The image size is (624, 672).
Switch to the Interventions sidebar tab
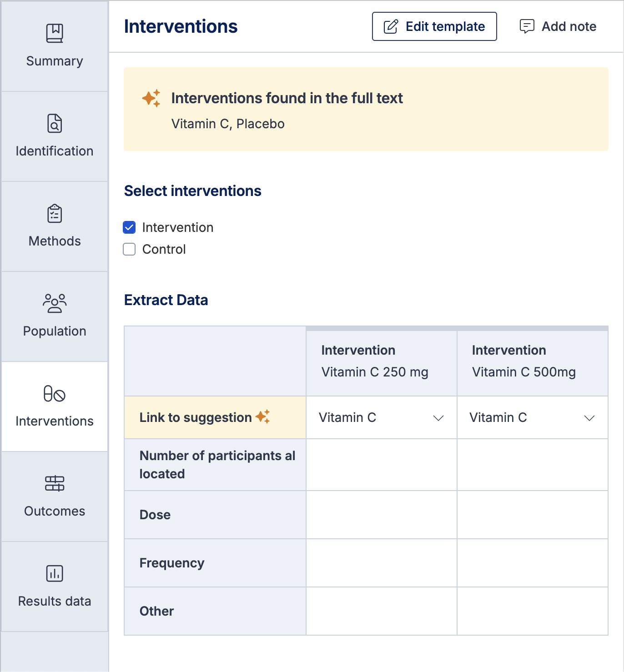click(55, 406)
